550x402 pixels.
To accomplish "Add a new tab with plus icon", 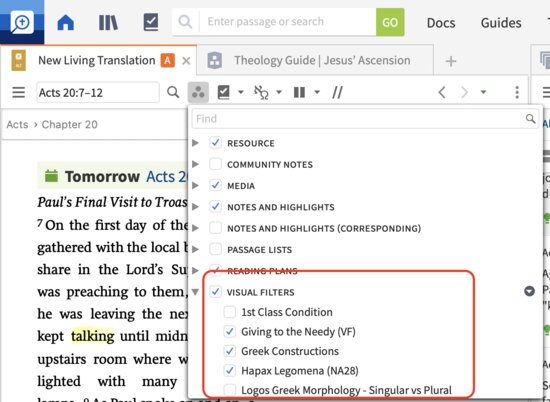I will (451, 61).
